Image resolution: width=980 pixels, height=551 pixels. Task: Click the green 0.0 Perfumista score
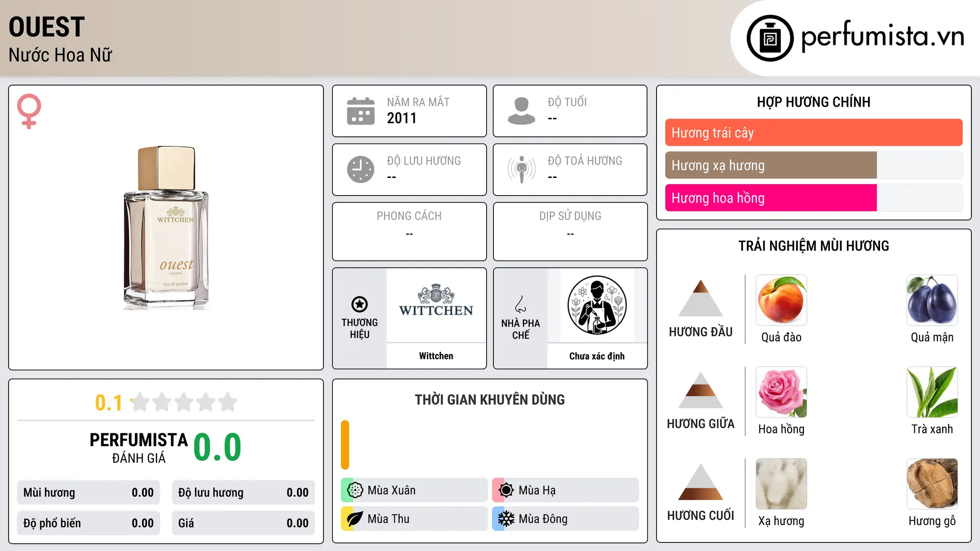[x=217, y=447]
